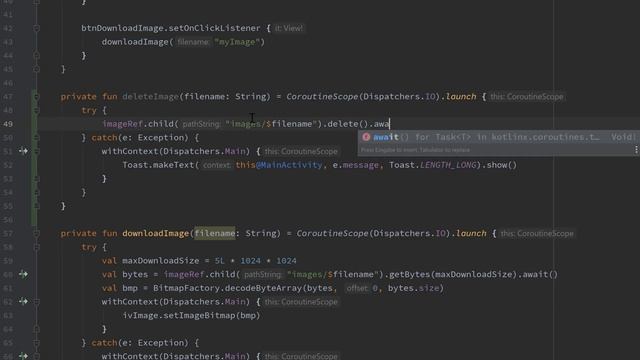
Task: Click the suspend call gutter icon on line 62
Action: pos(23,302)
